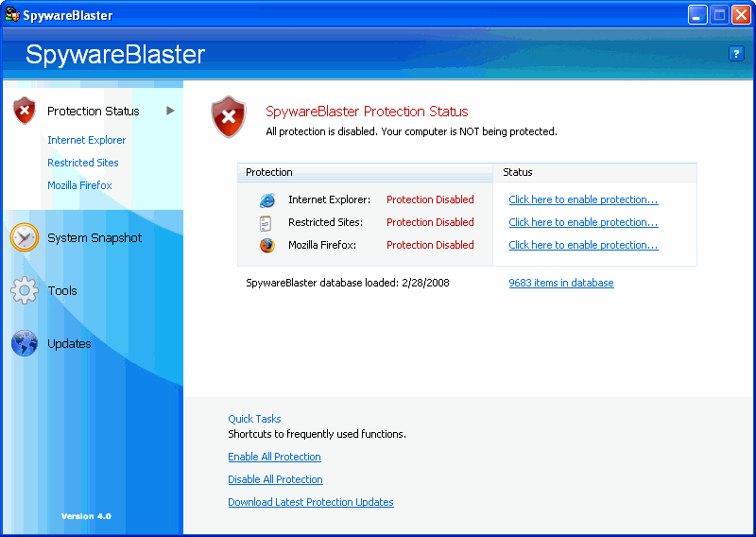Image resolution: width=756 pixels, height=537 pixels.
Task: View 9683 items in database
Action: tap(560, 284)
